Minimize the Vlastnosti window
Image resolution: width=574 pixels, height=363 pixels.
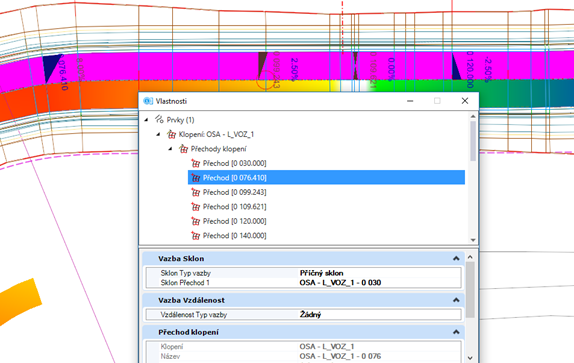410,101
